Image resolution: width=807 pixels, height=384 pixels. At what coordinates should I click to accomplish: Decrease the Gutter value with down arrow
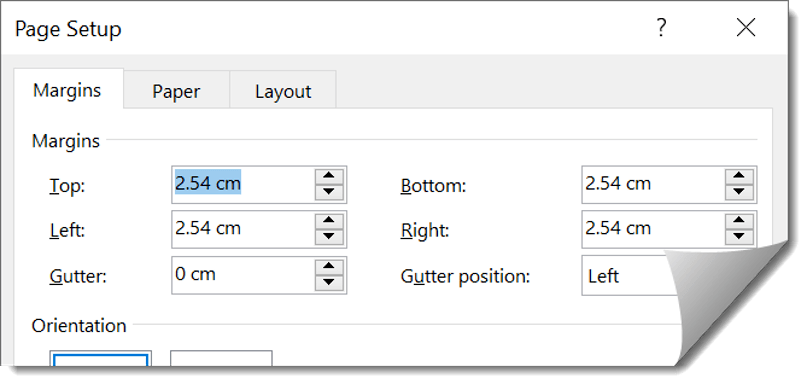point(329,283)
